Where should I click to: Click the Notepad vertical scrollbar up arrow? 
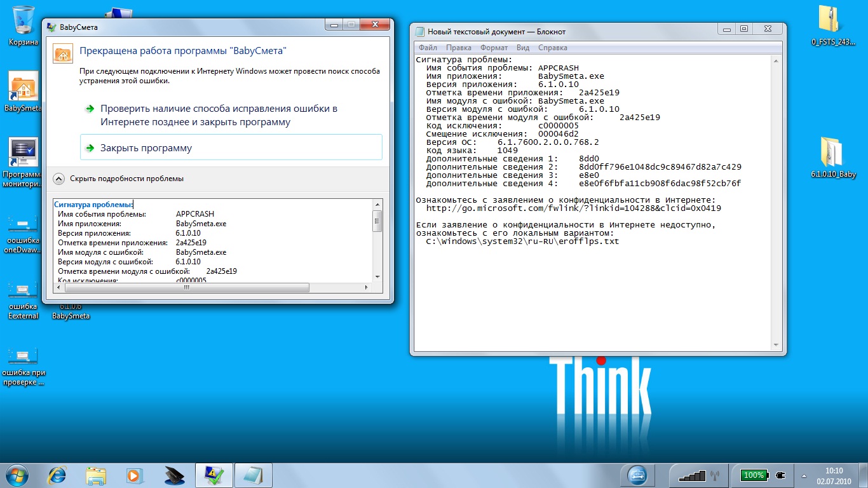(776, 60)
